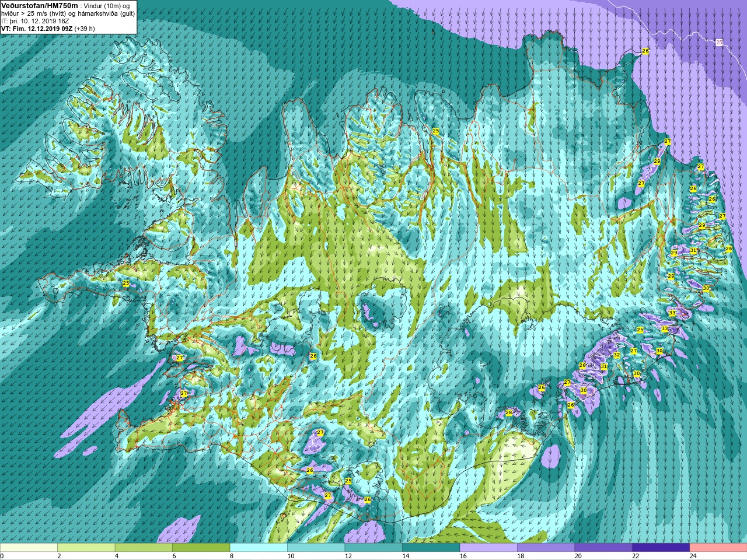
Task: Click the legend scale number '16'
Action: [x=463, y=556]
